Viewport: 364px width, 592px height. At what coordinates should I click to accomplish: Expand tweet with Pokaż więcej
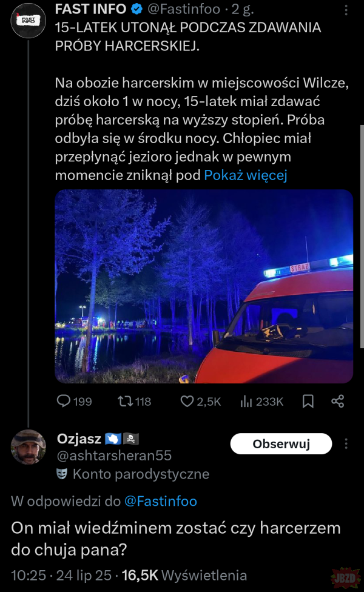coord(245,175)
